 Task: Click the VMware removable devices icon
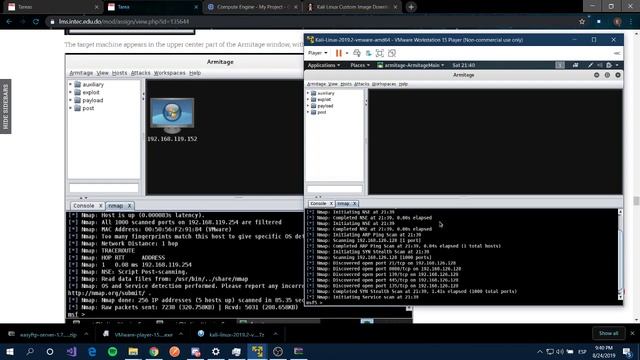[369, 53]
